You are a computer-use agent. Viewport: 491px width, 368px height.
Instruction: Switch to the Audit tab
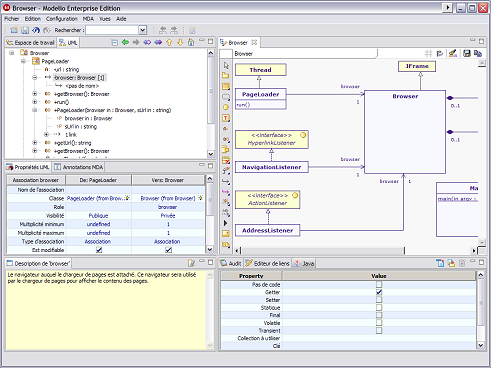click(x=231, y=263)
